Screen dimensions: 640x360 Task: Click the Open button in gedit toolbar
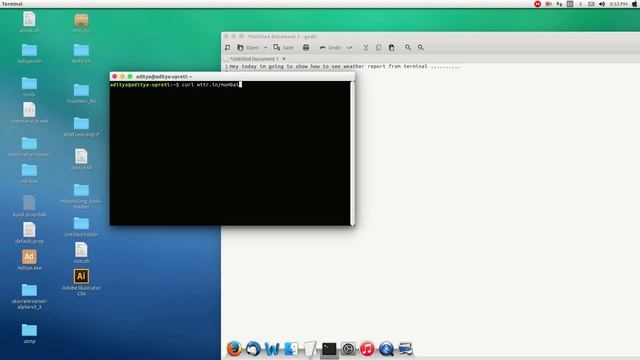(248, 48)
